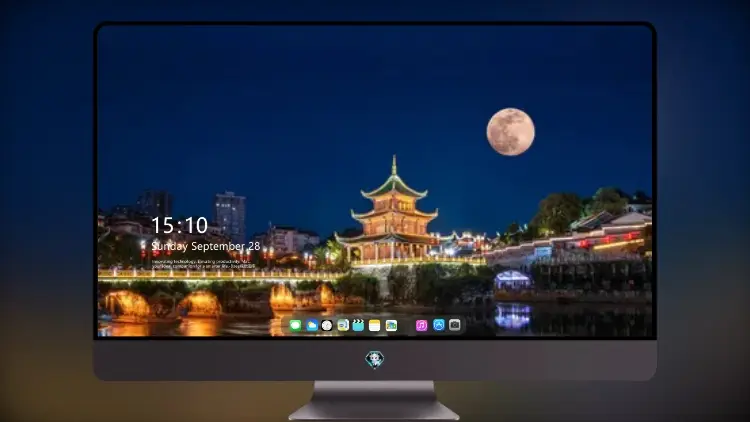
Task: Open the Clock app in dock
Action: 327,325
